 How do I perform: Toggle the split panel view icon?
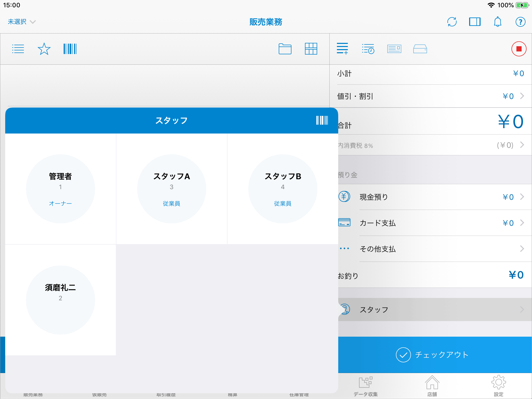(x=475, y=22)
